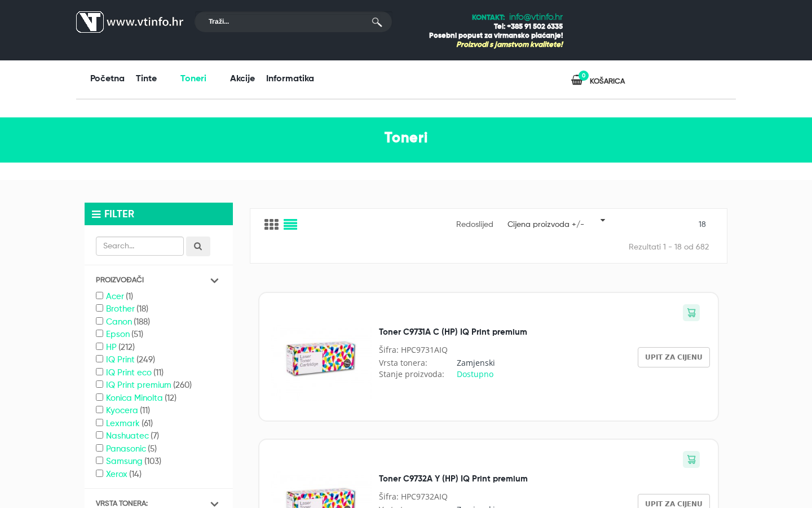The width and height of the screenshot is (812, 508).
Task: Open Toner C9732A Y product title
Action: (453, 479)
